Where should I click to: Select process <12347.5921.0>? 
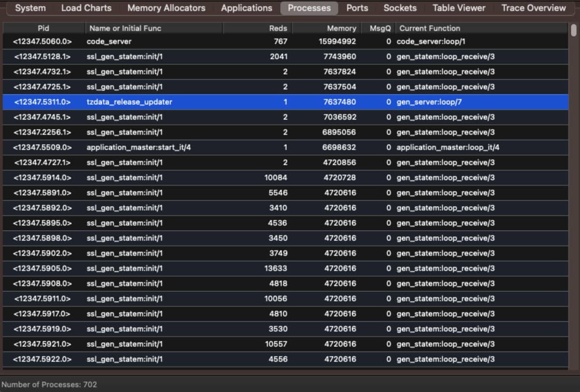tap(285, 344)
